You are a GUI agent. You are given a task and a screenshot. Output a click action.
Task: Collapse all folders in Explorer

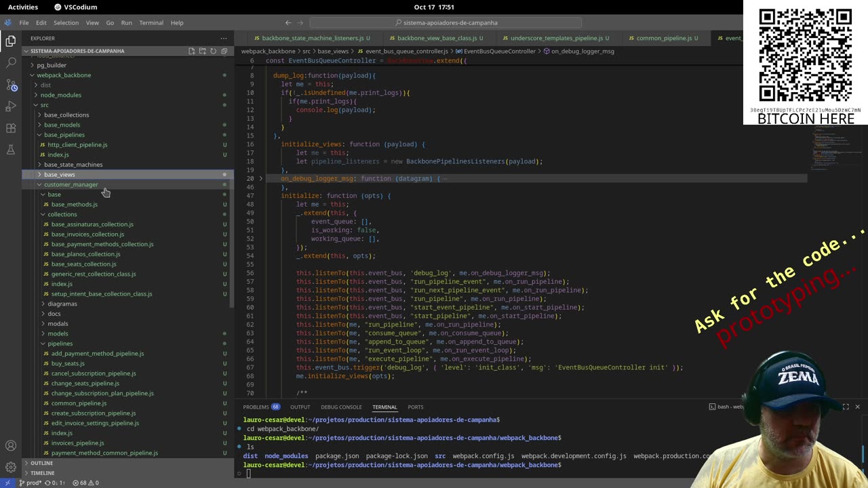[x=224, y=51]
